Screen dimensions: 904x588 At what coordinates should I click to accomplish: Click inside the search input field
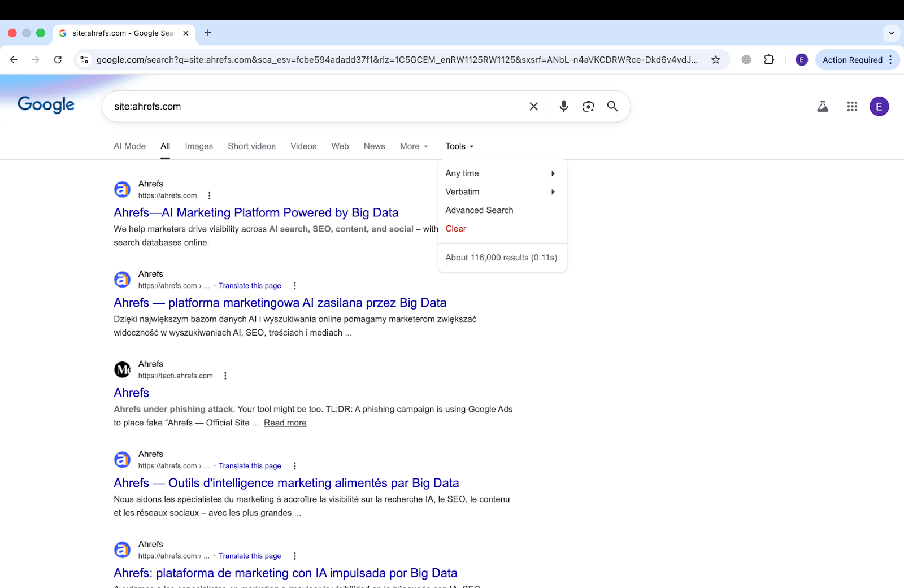pos(311,106)
